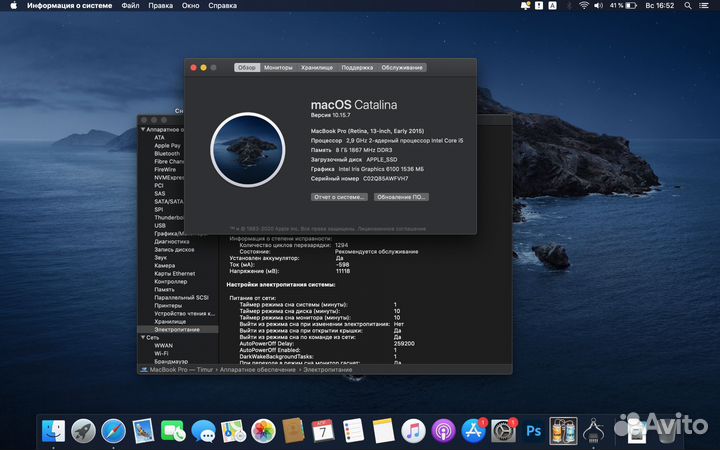Open Podcasts from the Dock
The width and height of the screenshot is (720, 450).
tap(443, 431)
